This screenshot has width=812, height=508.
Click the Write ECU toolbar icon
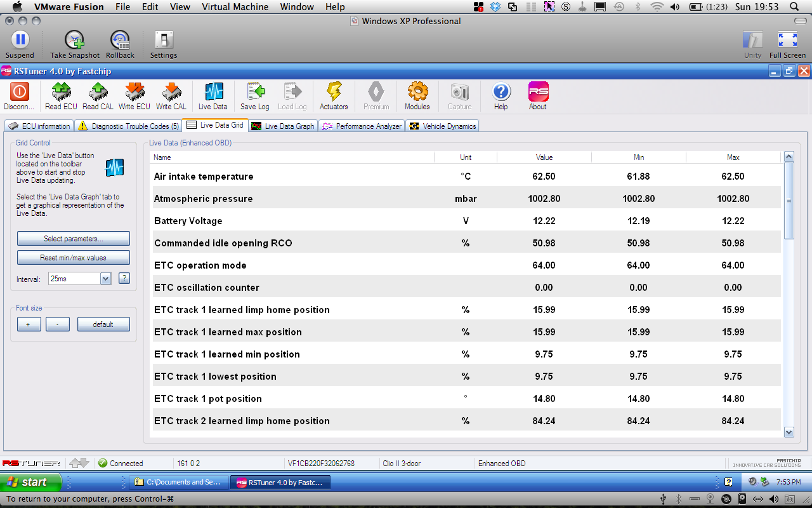pos(134,92)
